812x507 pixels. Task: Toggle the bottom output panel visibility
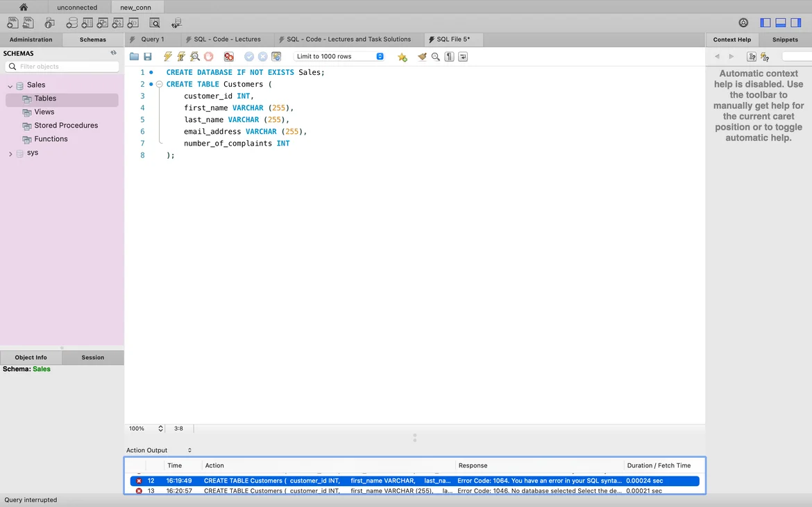pos(781,23)
